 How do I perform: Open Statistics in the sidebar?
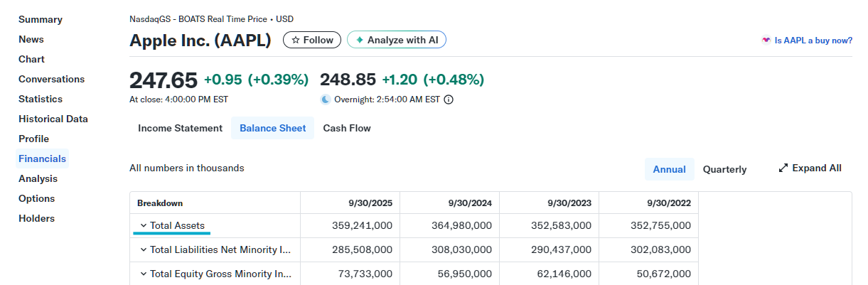[x=41, y=99]
